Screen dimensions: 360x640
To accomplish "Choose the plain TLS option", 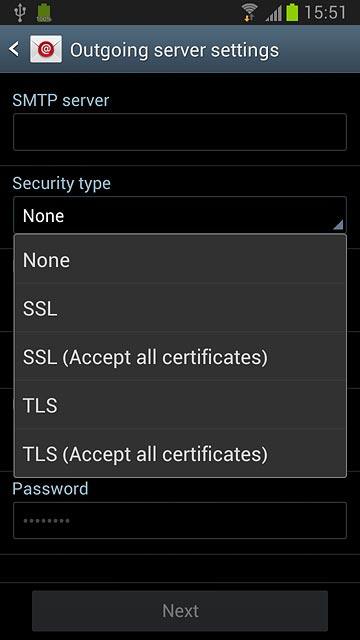I will (180, 405).
